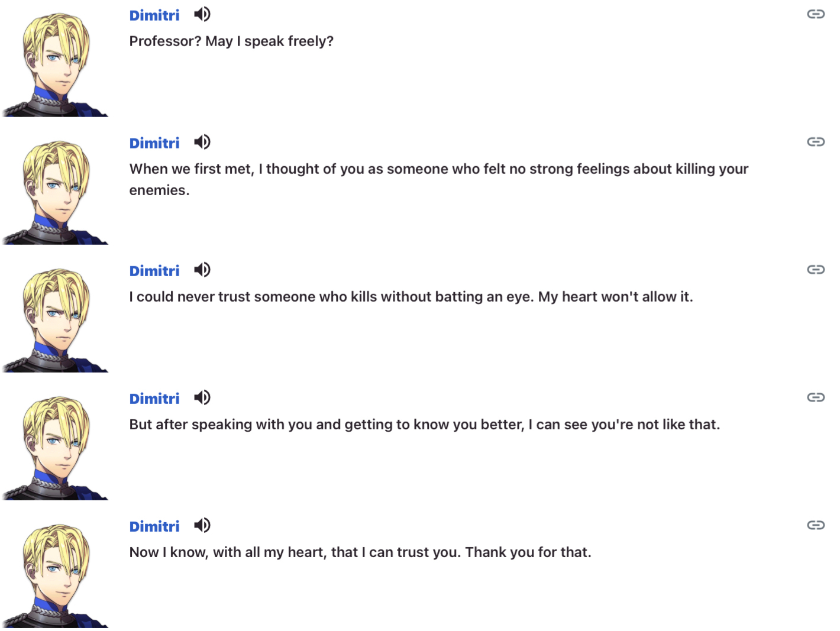Click Dimitri portrait beside "I could never trust" line
The width and height of the screenshot is (840, 631).
click(56, 319)
